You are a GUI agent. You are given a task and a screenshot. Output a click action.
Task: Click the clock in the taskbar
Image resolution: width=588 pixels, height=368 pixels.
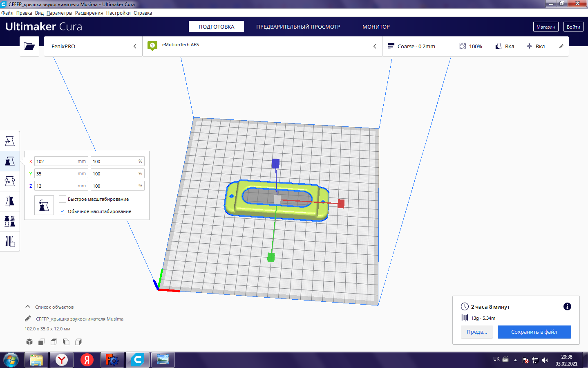click(x=566, y=360)
